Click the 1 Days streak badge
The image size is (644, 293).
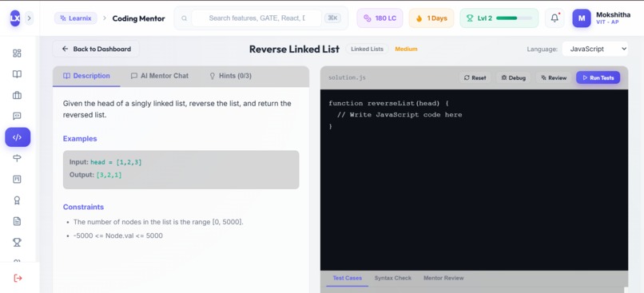431,18
